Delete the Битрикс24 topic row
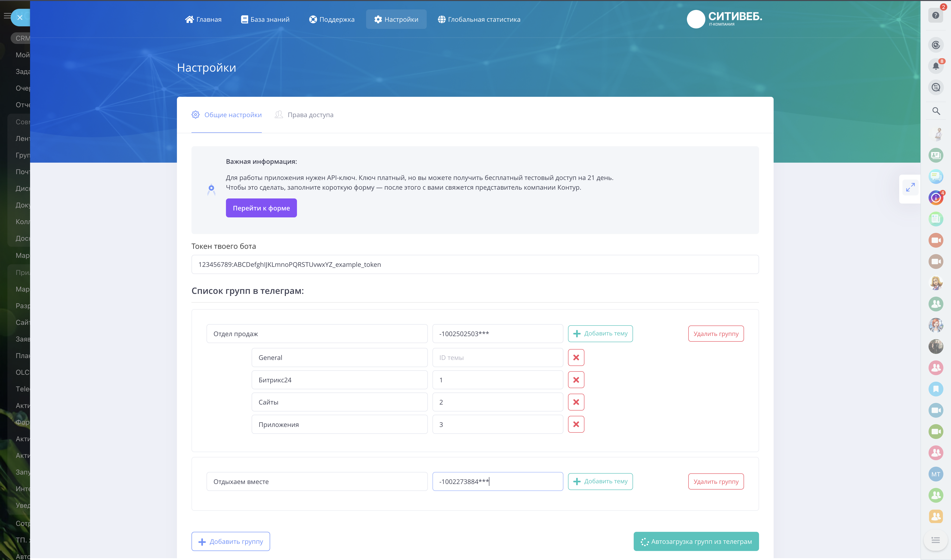The image size is (951, 560). tap(576, 380)
